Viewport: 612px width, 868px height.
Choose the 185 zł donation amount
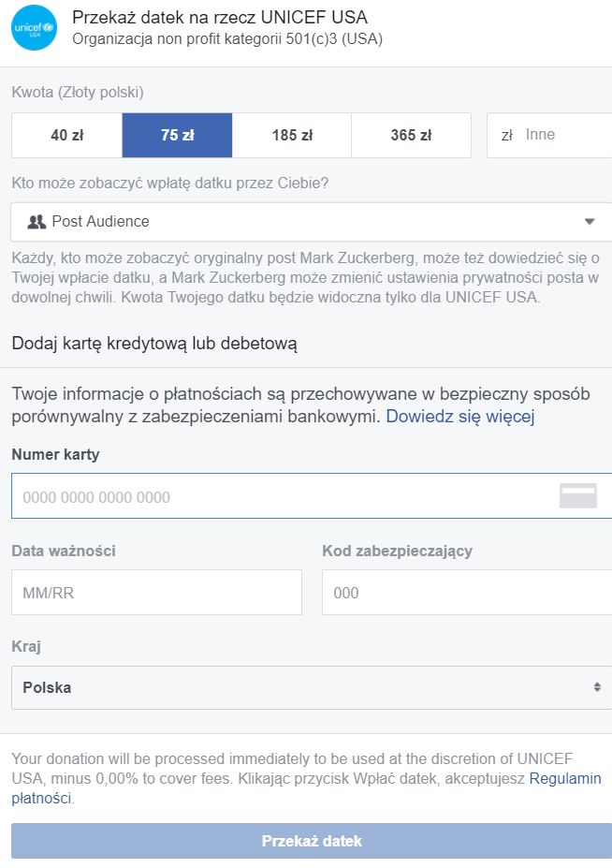(292, 135)
